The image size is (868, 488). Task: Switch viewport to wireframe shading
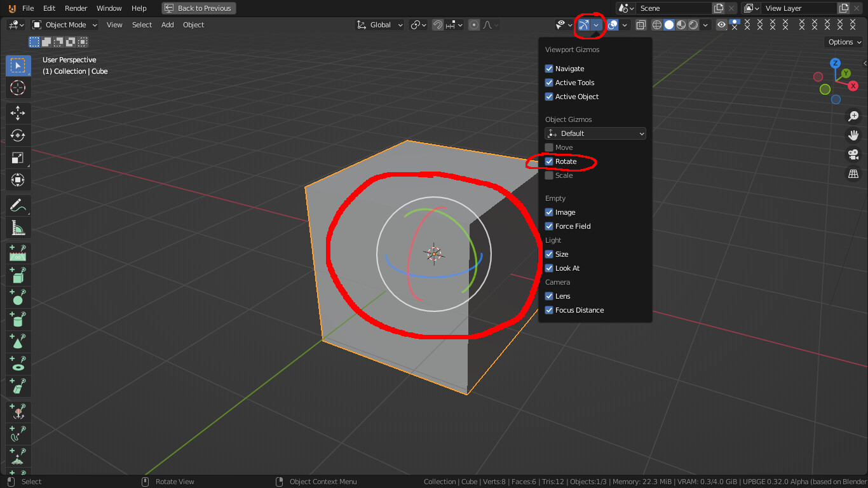point(658,24)
